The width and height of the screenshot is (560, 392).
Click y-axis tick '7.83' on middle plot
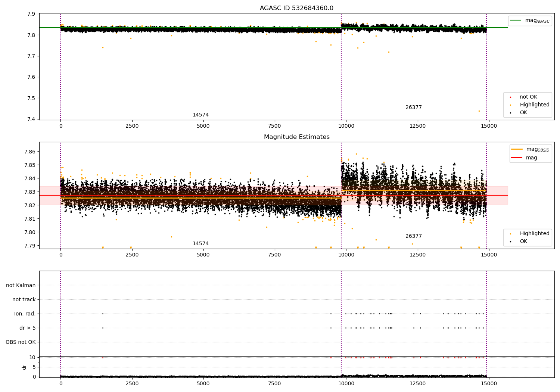coord(30,192)
